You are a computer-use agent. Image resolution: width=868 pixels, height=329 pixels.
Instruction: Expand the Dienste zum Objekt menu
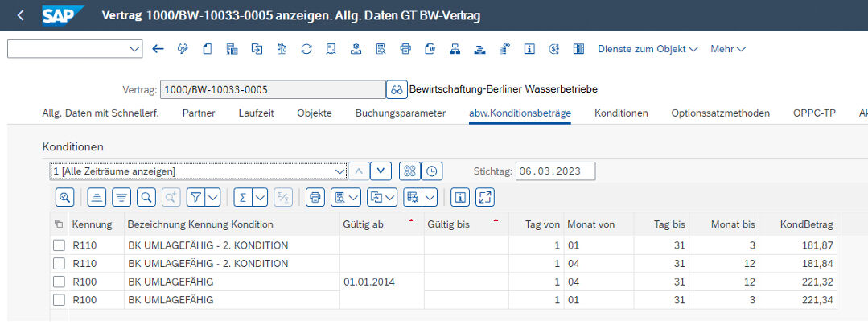[648, 49]
